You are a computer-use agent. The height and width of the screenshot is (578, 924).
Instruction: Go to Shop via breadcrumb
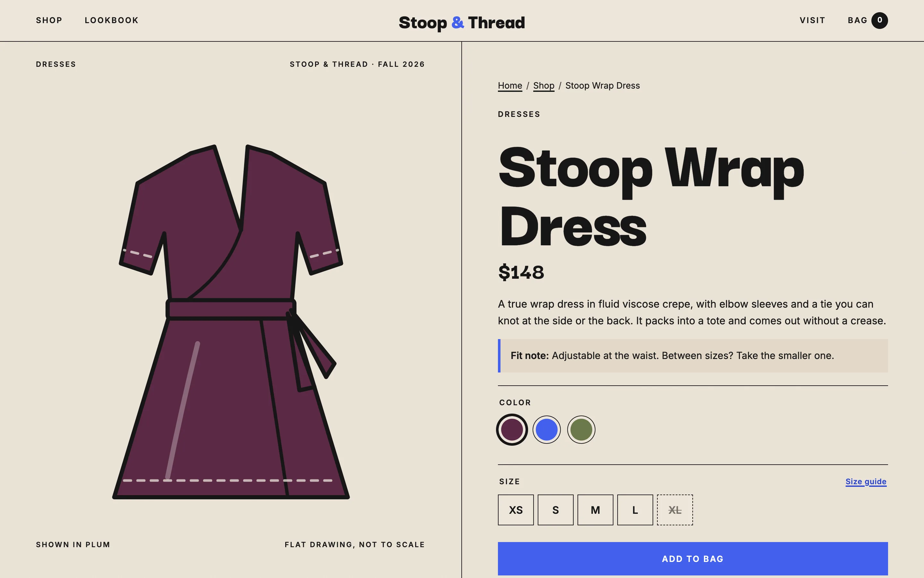[544, 86]
